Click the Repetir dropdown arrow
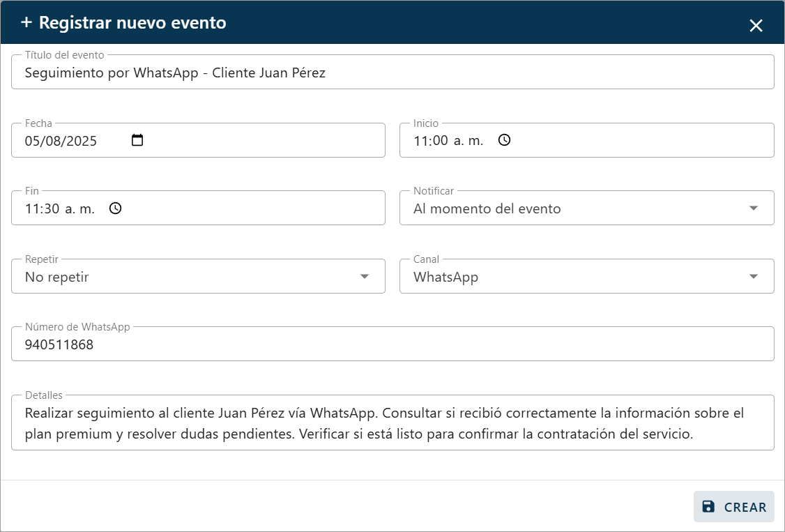Viewport: 785px width, 532px height. click(x=364, y=276)
